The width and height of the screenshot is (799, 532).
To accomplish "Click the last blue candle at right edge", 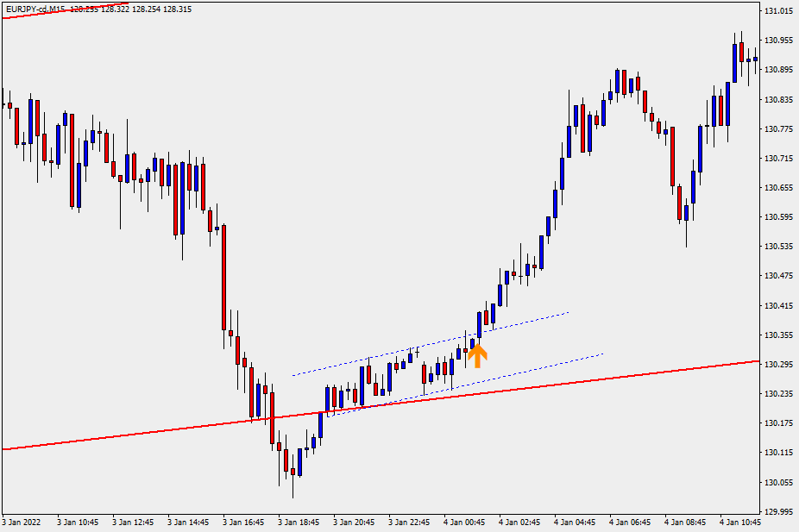I will [x=756, y=59].
